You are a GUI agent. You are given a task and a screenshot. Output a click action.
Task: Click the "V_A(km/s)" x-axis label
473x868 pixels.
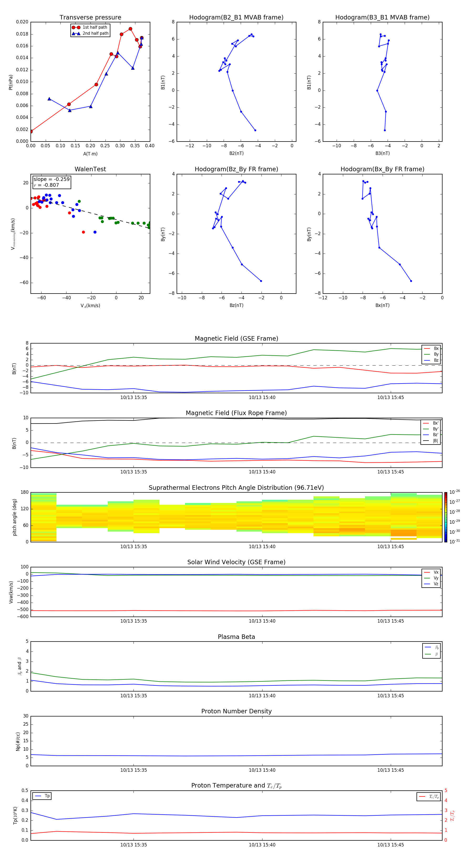90,306
